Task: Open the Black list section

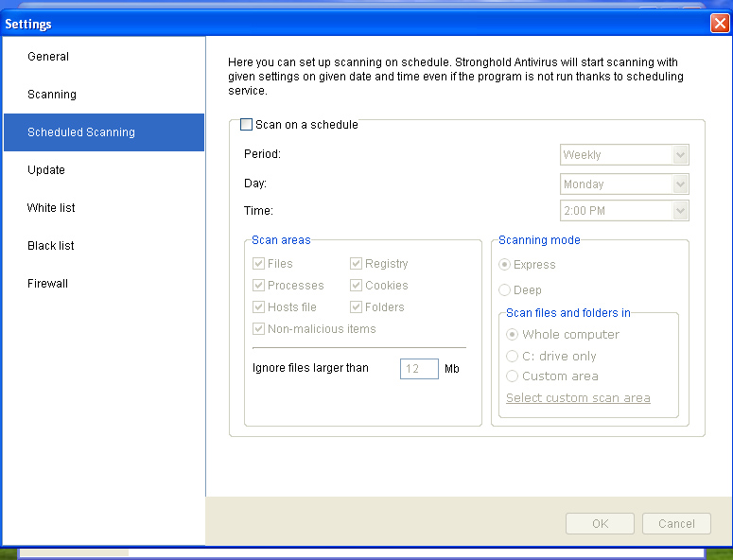Action: (x=104, y=246)
